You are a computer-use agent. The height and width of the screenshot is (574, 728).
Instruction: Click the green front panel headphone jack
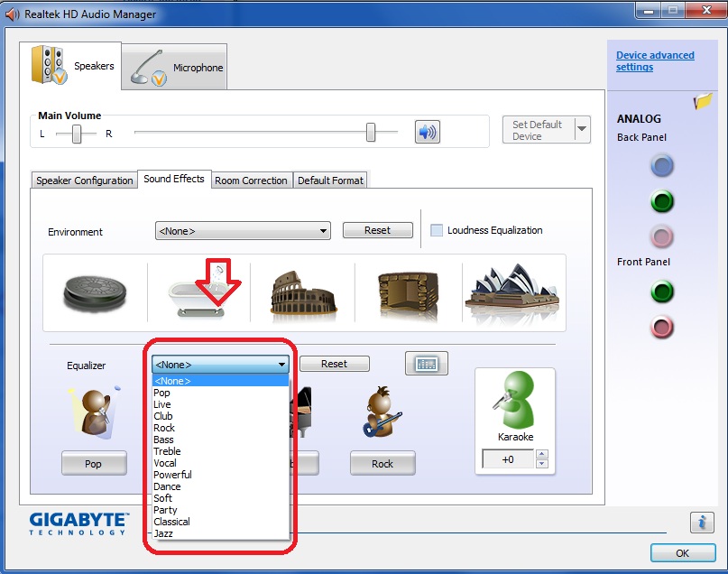tap(662, 292)
